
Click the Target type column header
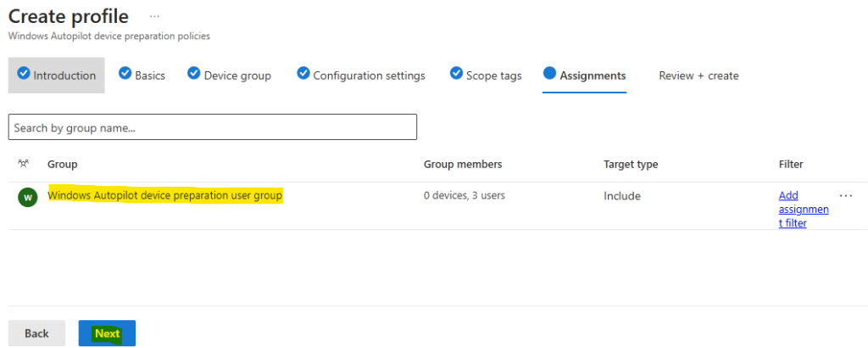[631, 164]
